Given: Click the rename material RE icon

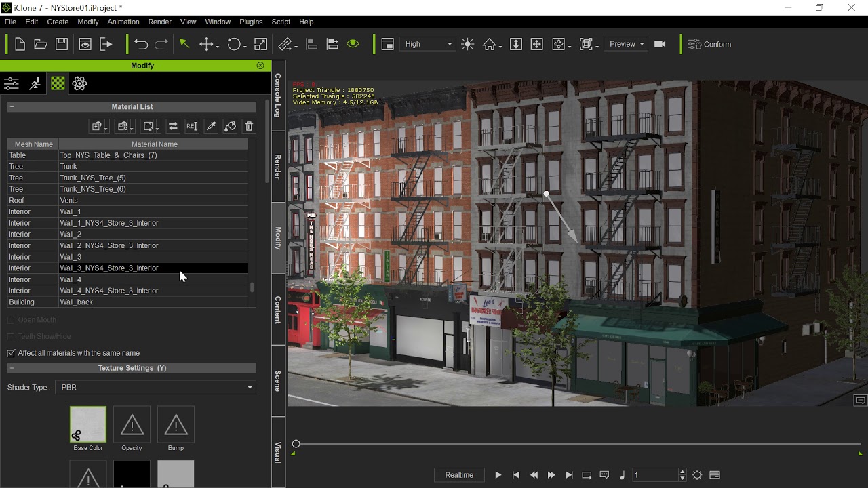Looking at the screenshot, I should (192, 126).
